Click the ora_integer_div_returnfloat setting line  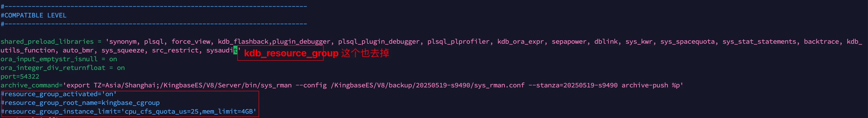[63, 68]
